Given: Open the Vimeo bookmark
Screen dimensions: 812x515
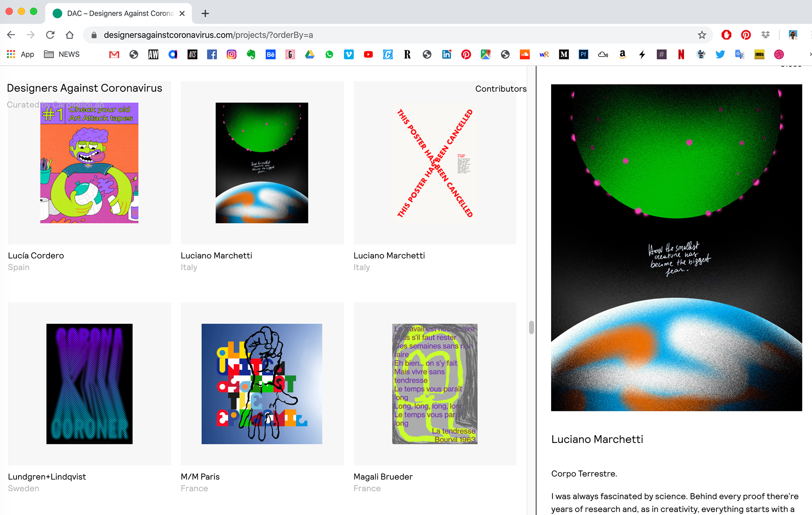Looking at the screenshot, I should pyautogui.click(x=349, y=55).
